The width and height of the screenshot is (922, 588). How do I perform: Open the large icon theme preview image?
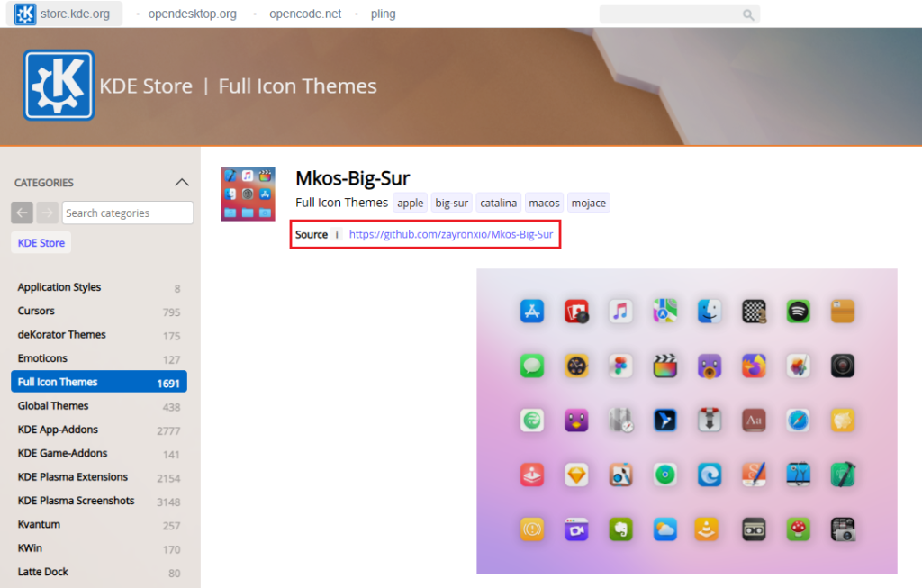click(x=687, y=421)
